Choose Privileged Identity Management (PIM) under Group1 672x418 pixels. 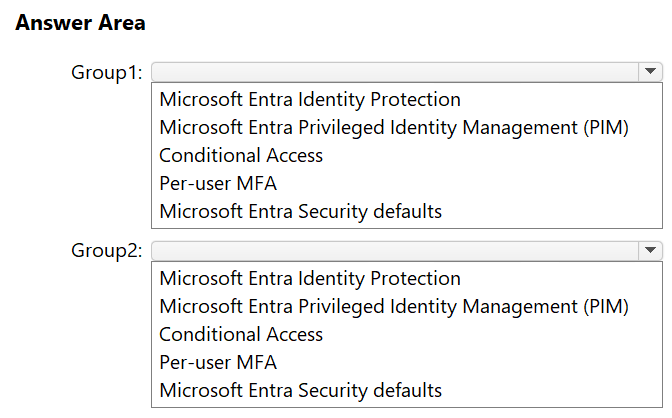(393, 128)
